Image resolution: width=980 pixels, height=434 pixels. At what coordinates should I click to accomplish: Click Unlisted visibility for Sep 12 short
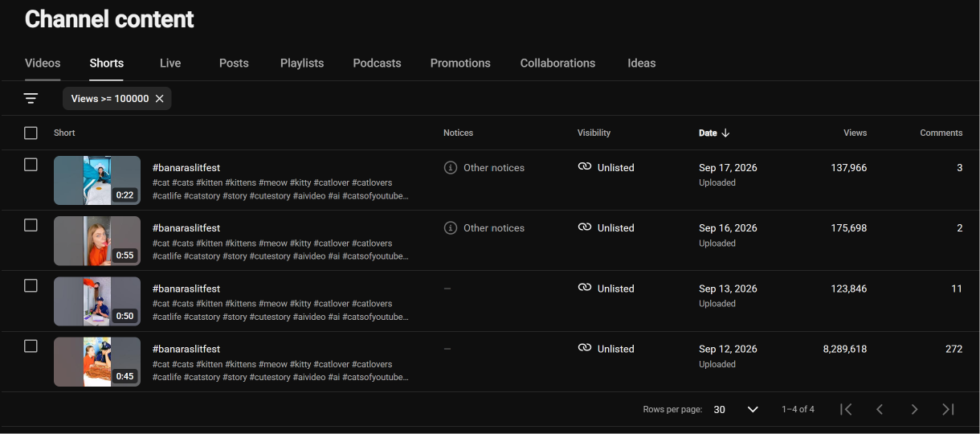(615, 349)
